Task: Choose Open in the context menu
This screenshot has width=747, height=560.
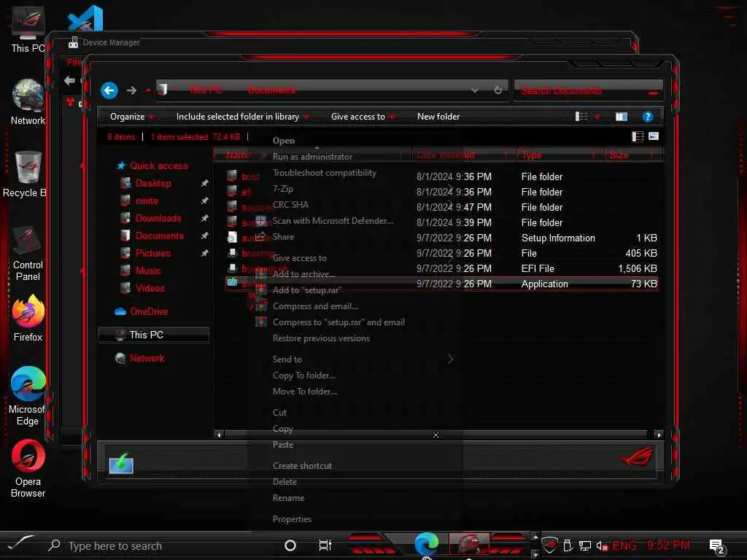Action: tap(284, 141)
